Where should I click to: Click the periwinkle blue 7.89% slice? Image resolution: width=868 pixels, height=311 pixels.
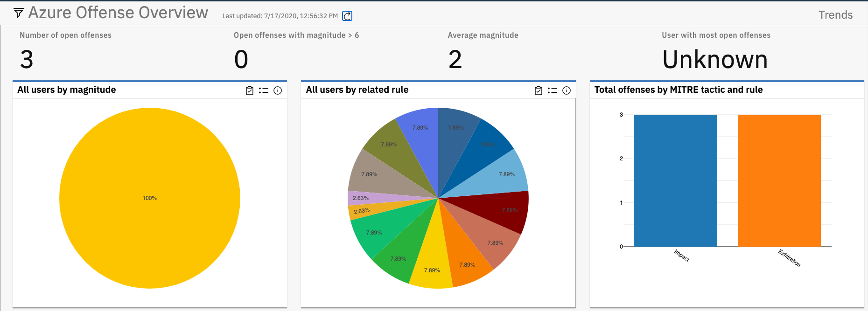click(422, 135)
